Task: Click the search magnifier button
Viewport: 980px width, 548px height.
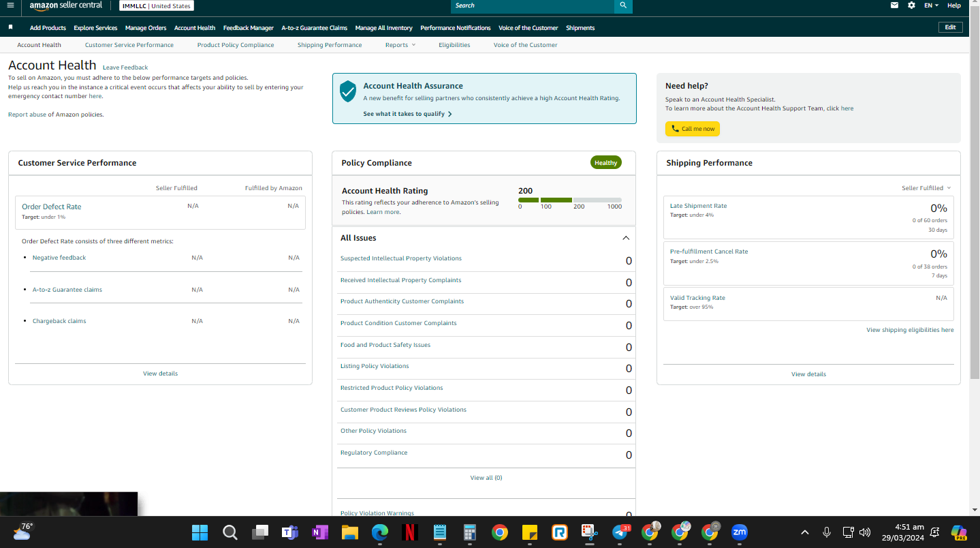Action: 623,5
